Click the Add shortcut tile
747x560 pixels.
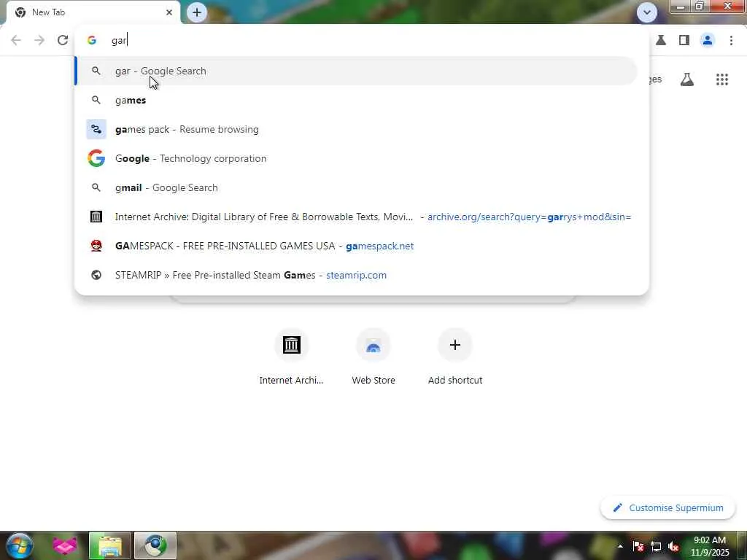click(455, 357)
